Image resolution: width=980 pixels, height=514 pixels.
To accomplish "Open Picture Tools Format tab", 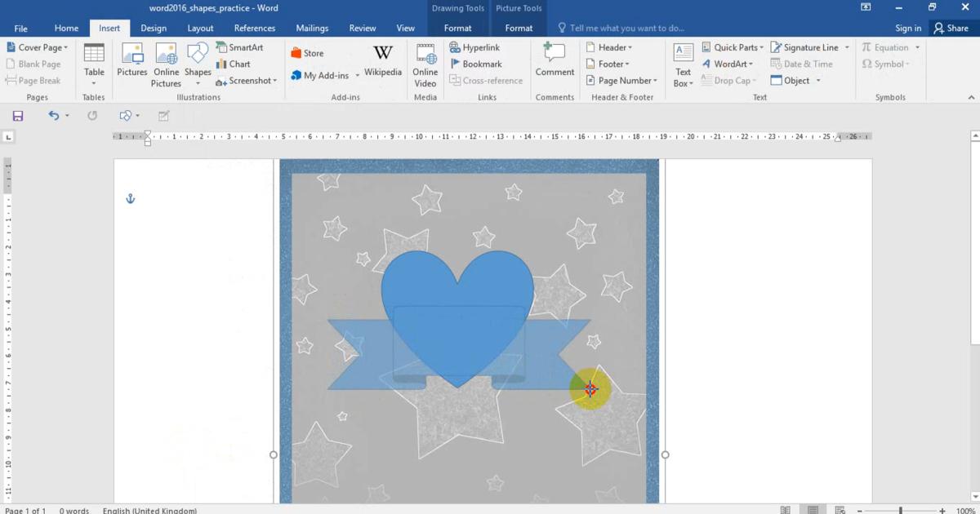I will [x=519, y=28].
